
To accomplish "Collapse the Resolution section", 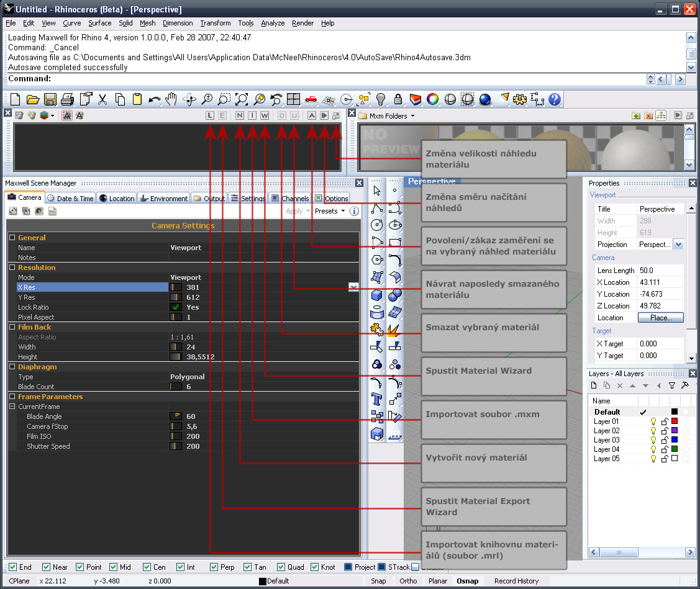I will click(x=12, y=268).
